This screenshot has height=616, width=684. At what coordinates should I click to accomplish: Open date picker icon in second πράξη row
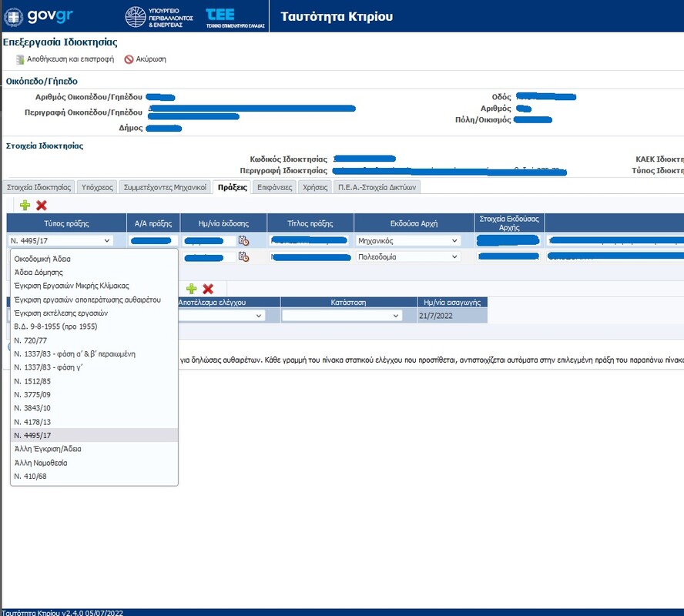[243, 256]
